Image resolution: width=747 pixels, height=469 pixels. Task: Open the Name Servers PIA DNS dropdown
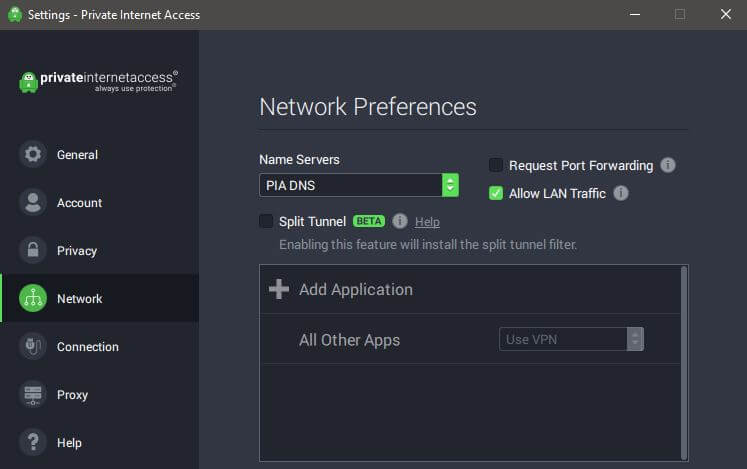click(x=359, y=185)
